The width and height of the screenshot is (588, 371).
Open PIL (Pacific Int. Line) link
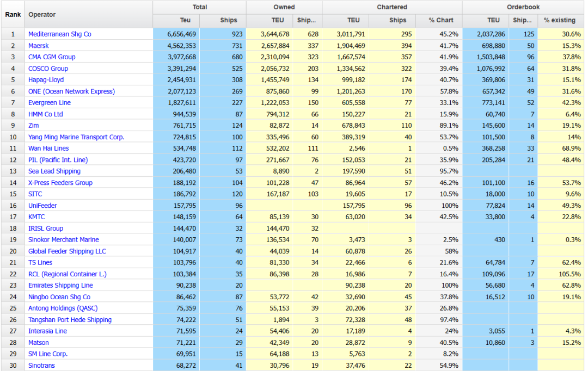[x=58, y=160]
